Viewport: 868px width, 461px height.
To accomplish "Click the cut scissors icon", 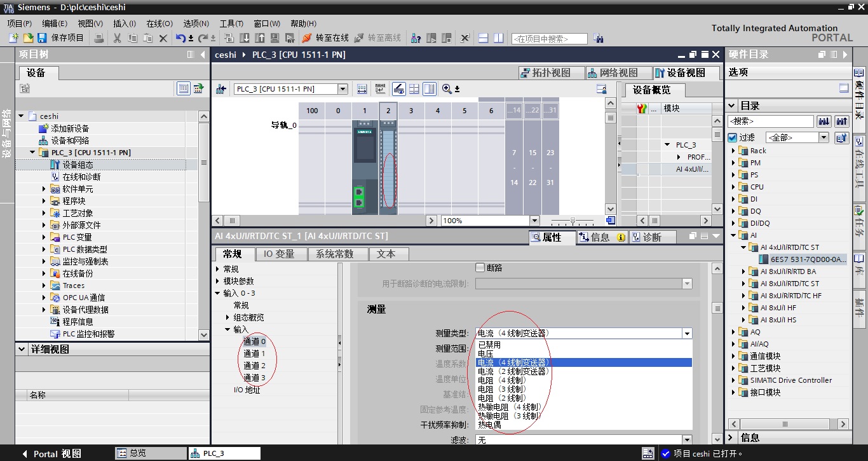I will pyautogui.click(x=117, y=38).
